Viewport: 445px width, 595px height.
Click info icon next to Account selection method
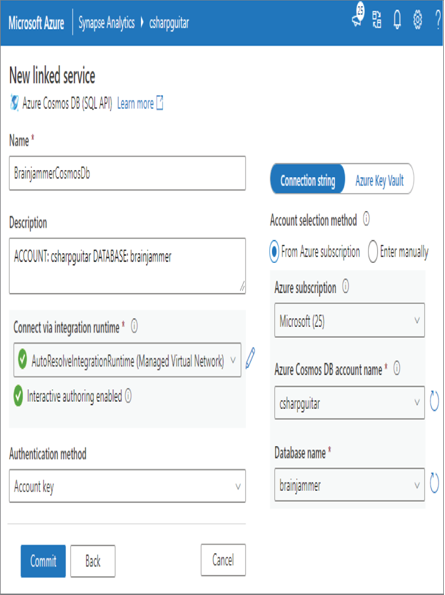(x=366, y=219)
